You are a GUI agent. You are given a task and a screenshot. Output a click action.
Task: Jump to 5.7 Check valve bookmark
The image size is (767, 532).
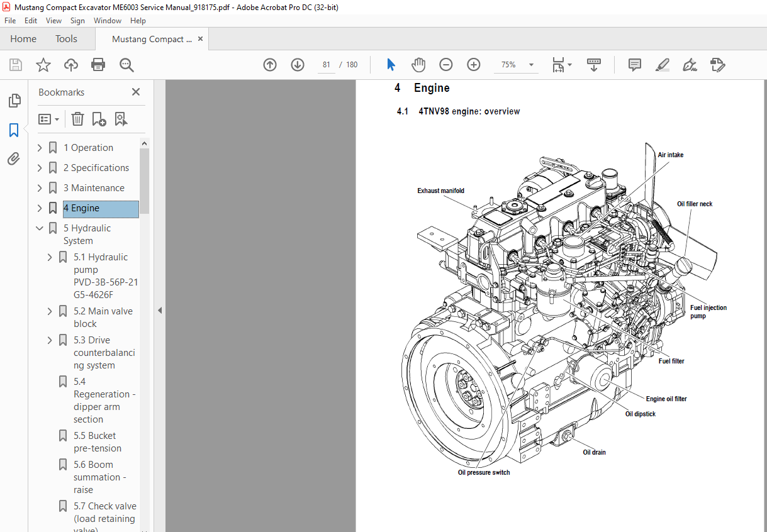(104, 519)
